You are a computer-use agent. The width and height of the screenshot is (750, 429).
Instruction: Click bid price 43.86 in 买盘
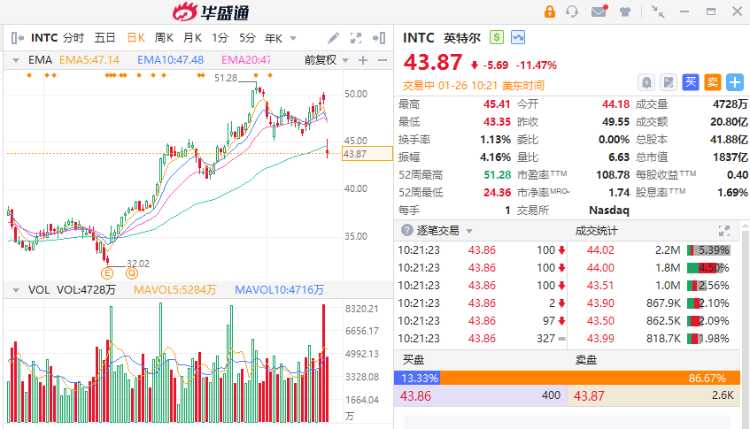coord(416,396)
